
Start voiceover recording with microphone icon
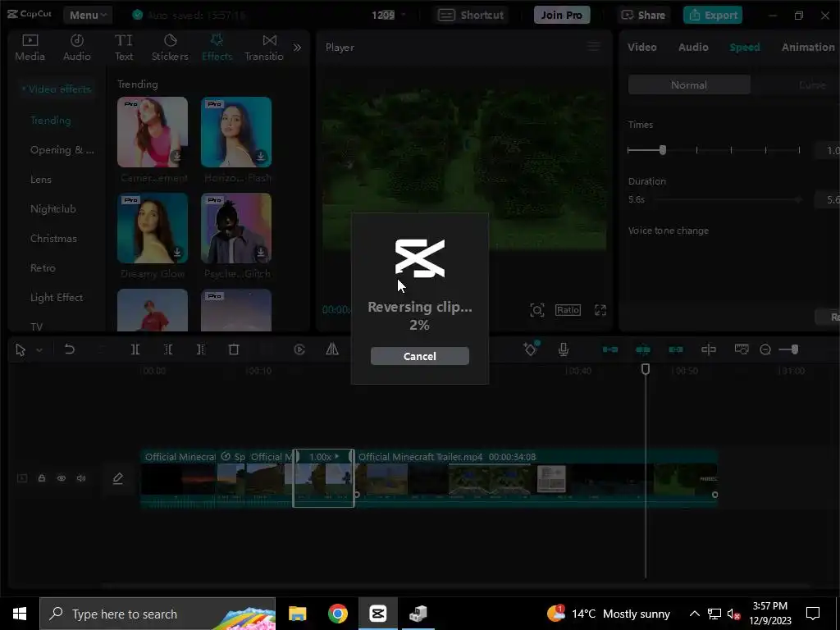(563, 349)
